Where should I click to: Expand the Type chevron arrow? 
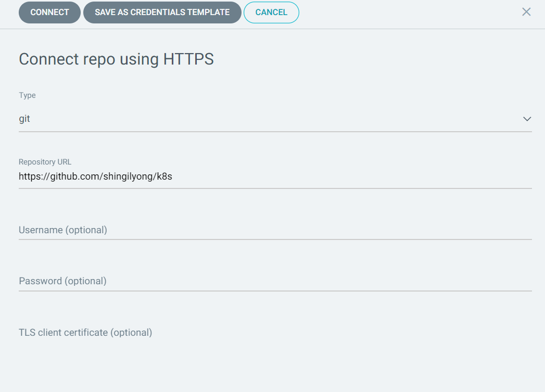coord(527,119)
